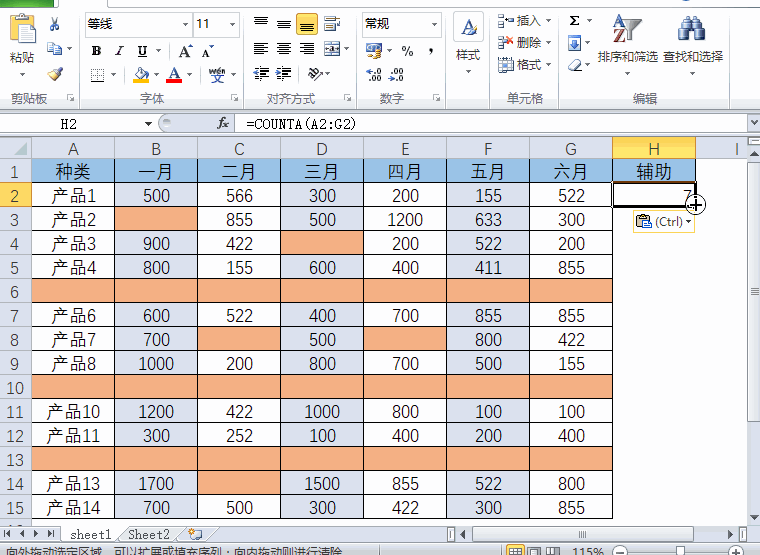
Task: Click accounting number format icon
Action: coord(374,50)
